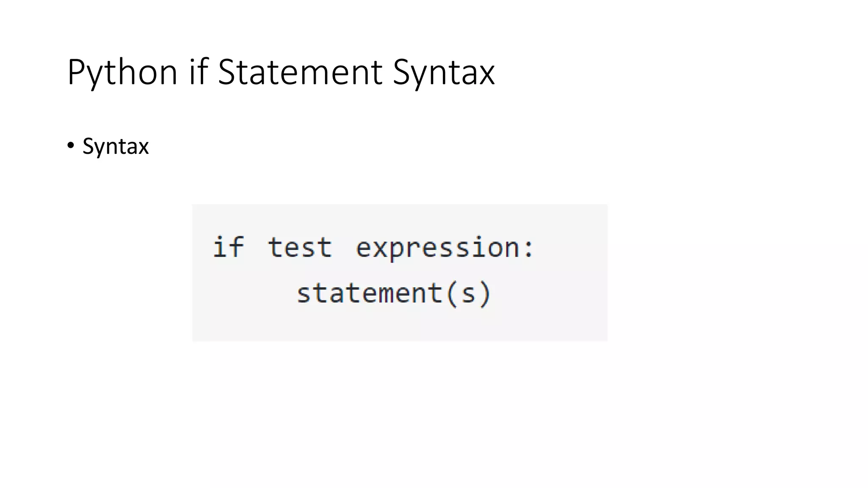
Task: Click the bullet dot before 'Syntax'
Action: click(71, 146)
